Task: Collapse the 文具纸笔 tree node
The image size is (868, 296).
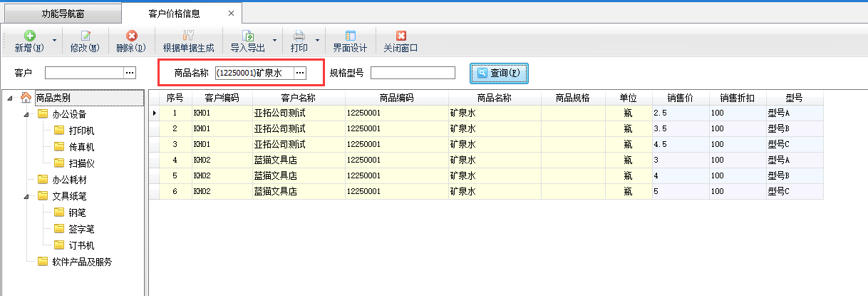Action: (x=26, y=196)
